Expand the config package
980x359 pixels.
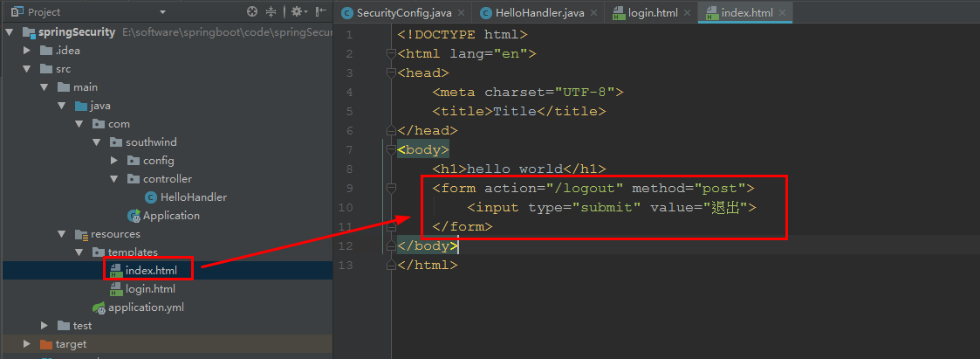coord(114,160)
